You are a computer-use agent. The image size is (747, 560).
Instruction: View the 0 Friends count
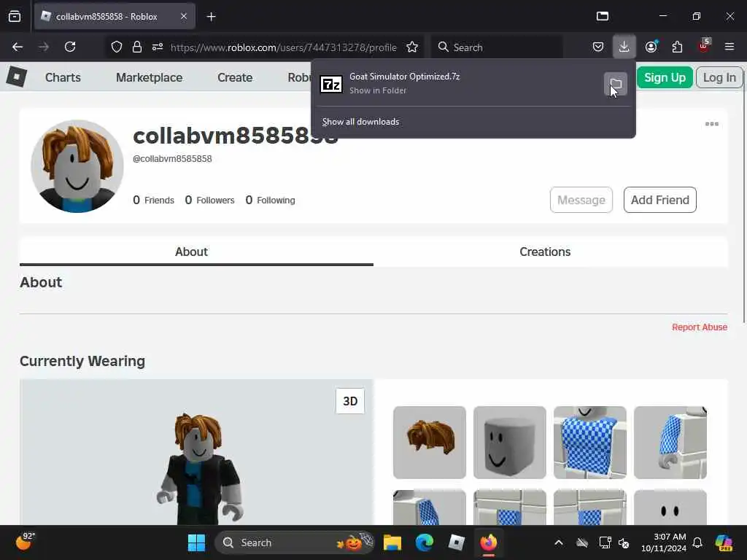(153, 200)
